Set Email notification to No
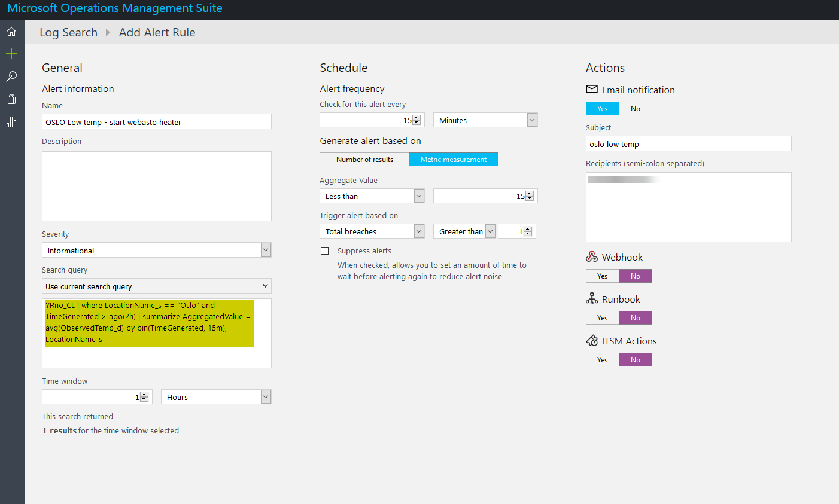This screenshot has width=839, height=504. pyautogui.click(x=636, y=108)
